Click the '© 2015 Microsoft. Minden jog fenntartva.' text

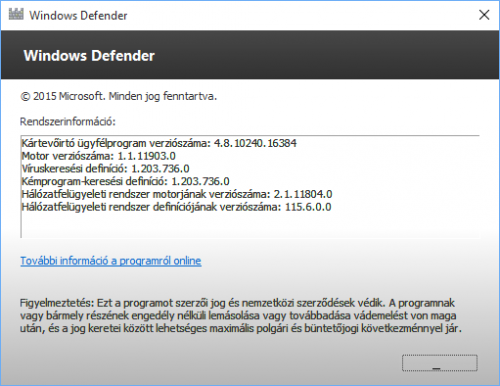tap(119, 96)
